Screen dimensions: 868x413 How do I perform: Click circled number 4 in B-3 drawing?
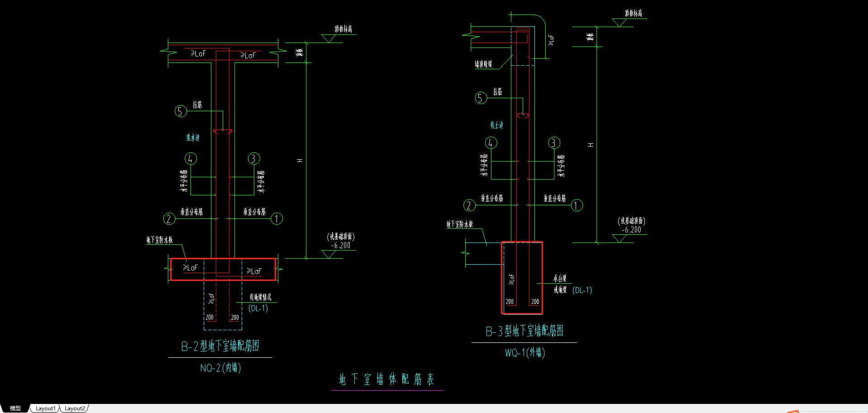point(491,143)
